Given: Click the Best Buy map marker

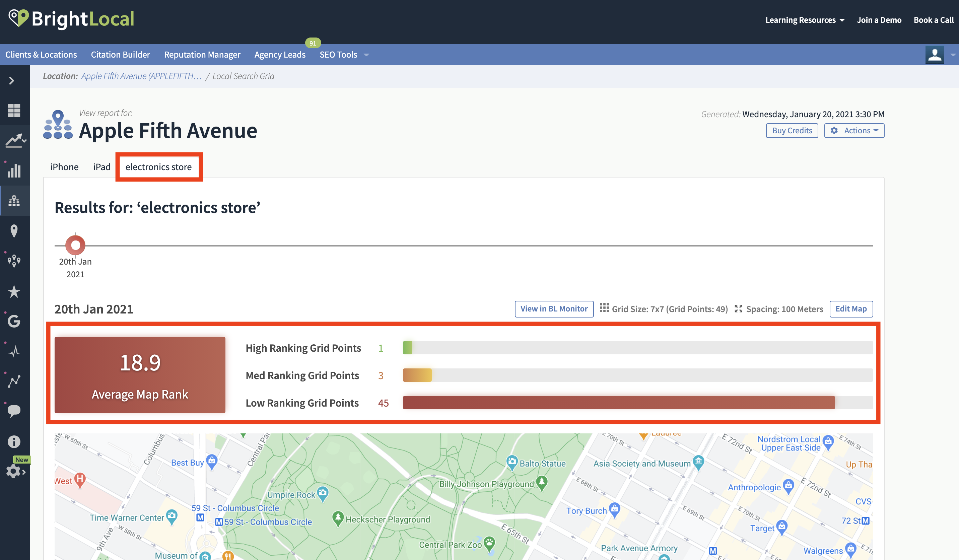Looking at the screenshot, I should (212, 462).
